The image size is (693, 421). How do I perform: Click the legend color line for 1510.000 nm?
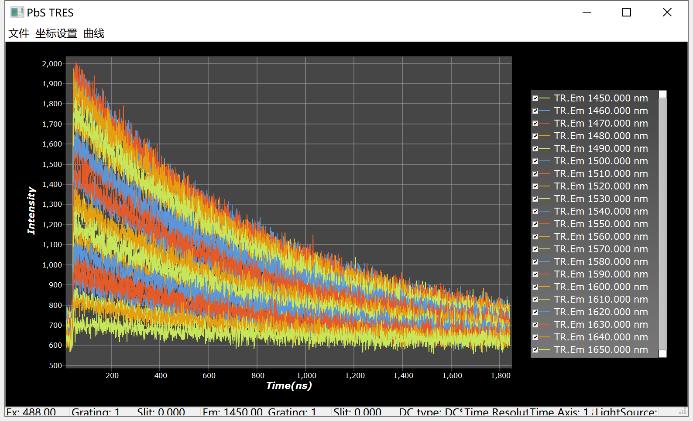click(x=546, y=173)
